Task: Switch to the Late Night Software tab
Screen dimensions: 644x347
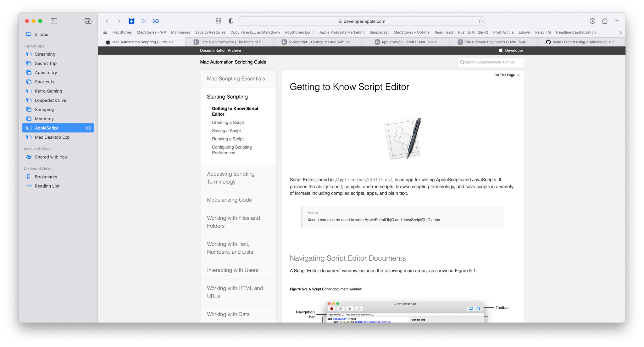Action: point(230,42)
